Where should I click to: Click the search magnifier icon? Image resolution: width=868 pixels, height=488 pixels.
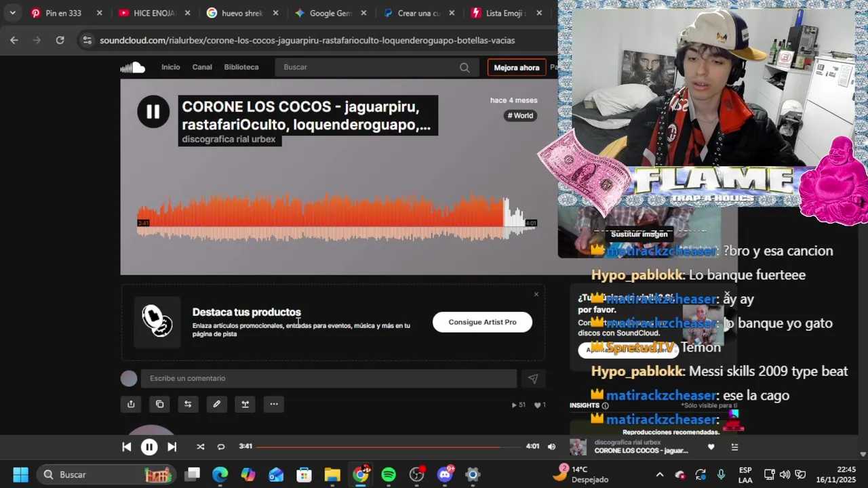(x=465, y=67)
